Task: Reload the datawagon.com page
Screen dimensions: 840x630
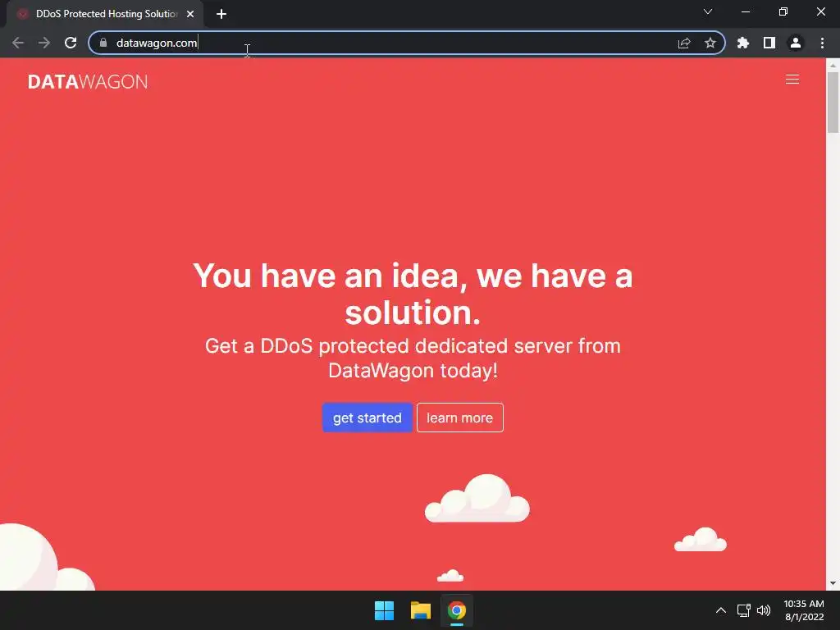Action: pyautogui.click(x=71, y=43)
